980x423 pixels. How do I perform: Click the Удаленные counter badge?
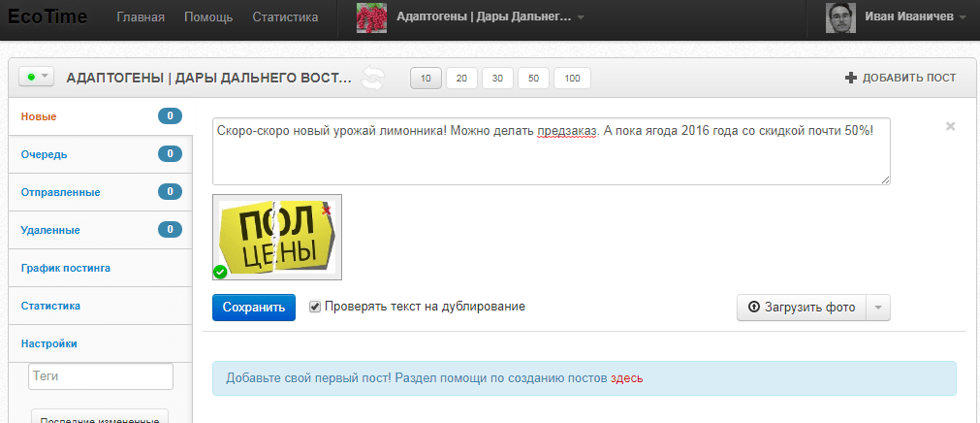[x=170, y=230]
